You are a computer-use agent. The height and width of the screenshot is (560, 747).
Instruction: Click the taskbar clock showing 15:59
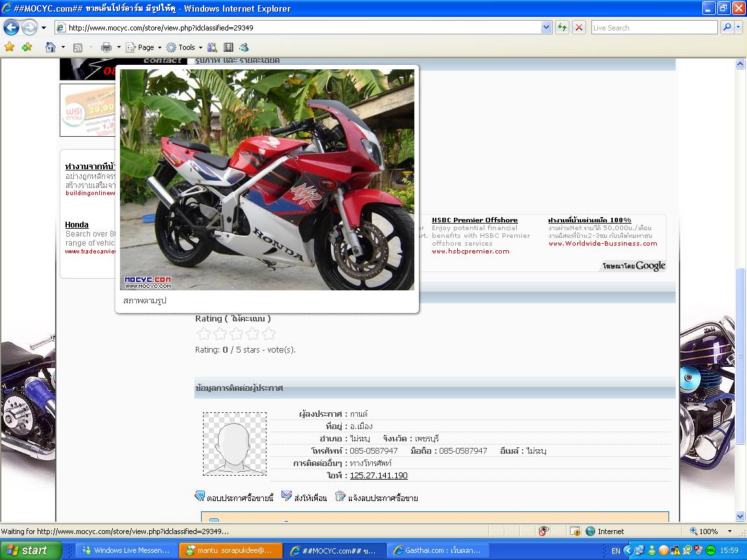click(729, 550)
